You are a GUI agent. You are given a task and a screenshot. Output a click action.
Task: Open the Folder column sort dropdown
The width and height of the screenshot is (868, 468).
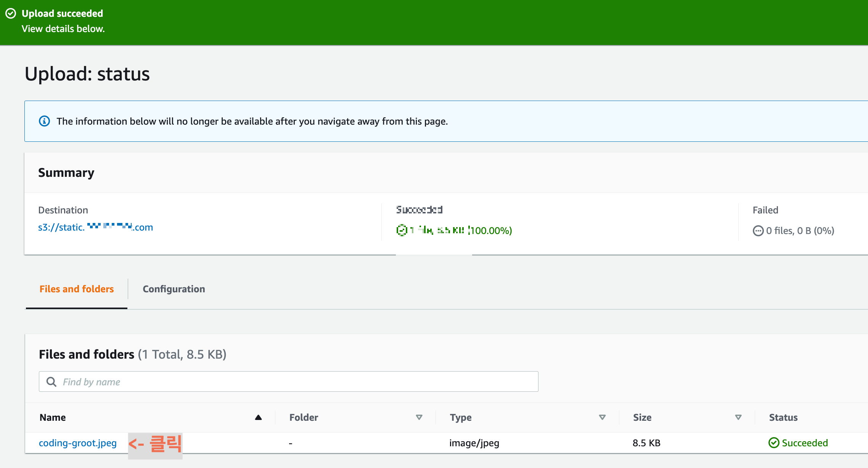(419, 417)
